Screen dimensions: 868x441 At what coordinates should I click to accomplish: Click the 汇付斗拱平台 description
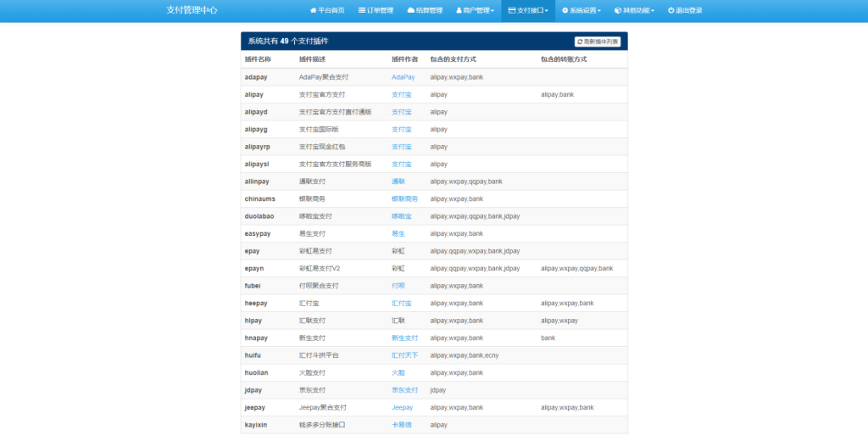(319, 355)
